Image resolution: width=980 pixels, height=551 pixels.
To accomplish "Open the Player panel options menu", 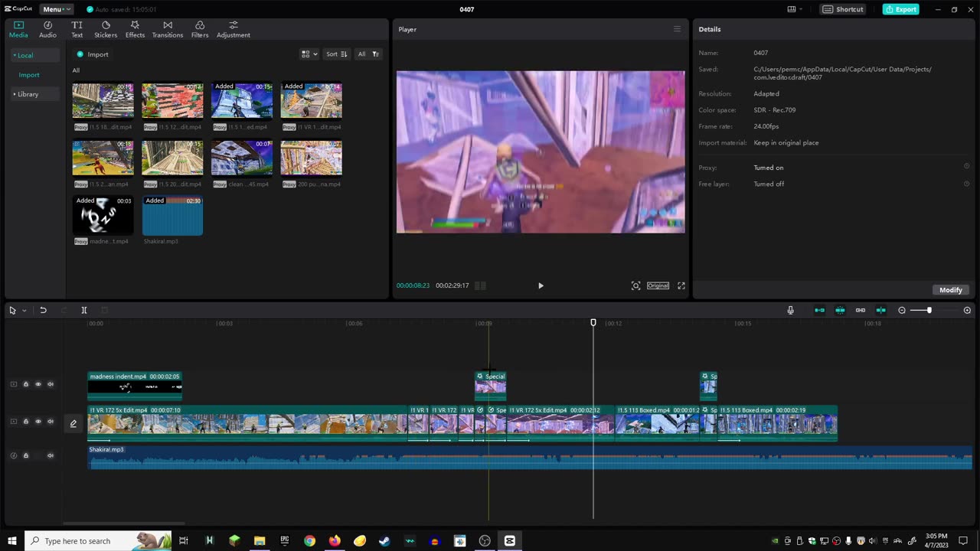I will pyautogui.click(x=677, y=29).
